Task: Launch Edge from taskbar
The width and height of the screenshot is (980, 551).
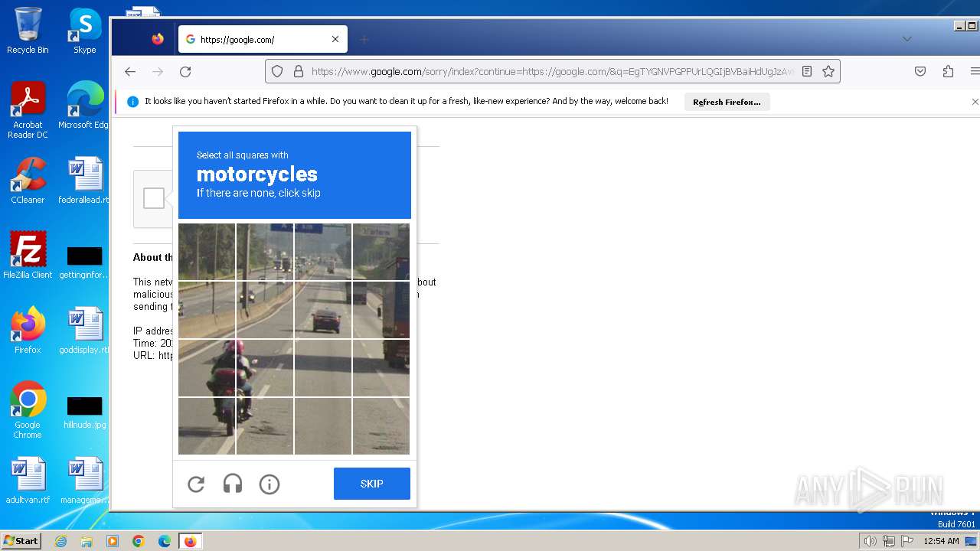Action: pyautogui.click(x=165, y=541)
